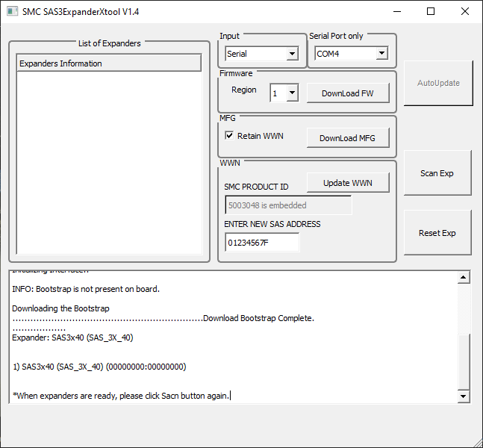Click the AutoUpdate button
This screenshot has width=483, height=448.
pyautogui.click(x=437, y=83)
